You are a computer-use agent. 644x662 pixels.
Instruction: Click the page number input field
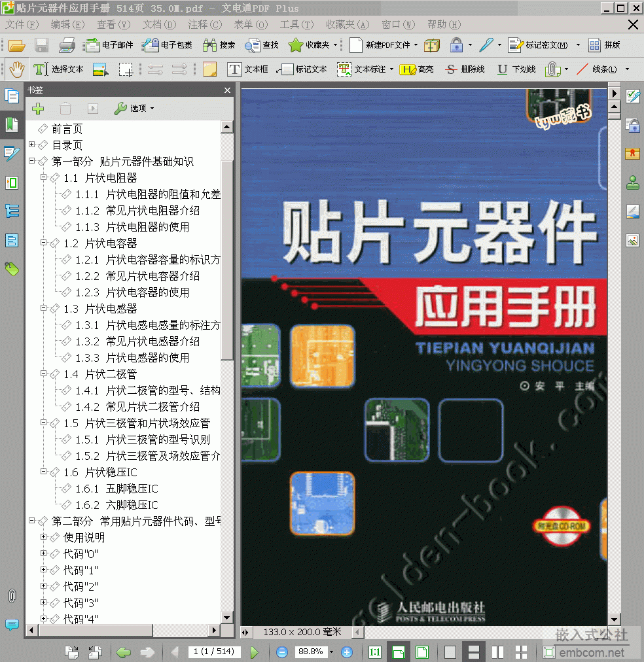(213, 652)
